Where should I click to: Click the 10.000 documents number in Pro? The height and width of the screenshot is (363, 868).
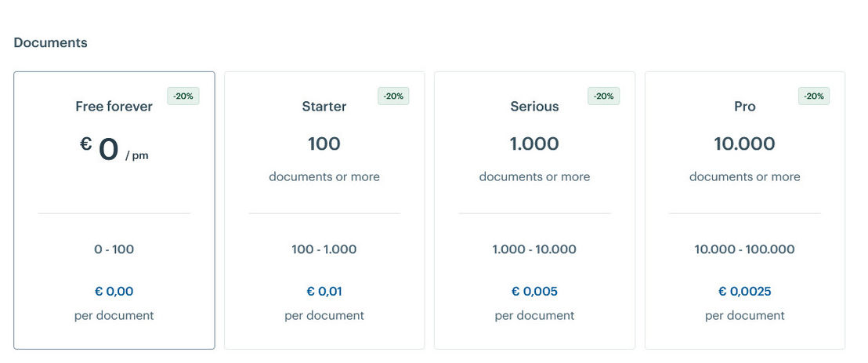point(745,144)
